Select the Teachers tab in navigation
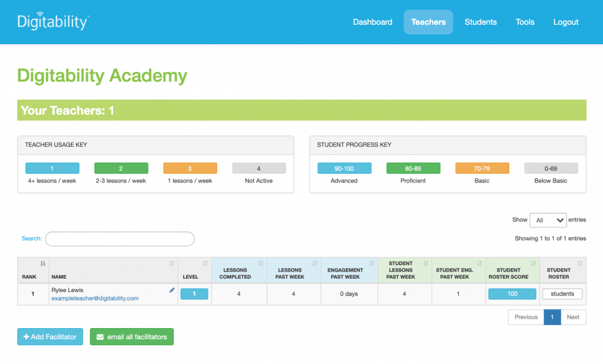Screen dimensions: 603x364 428,22
